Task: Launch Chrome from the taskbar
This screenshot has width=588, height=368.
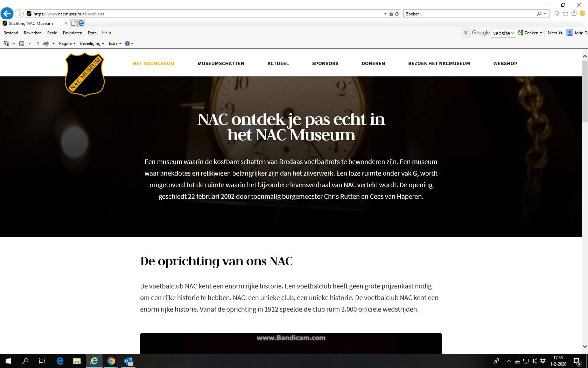Action: click(111, 361)
